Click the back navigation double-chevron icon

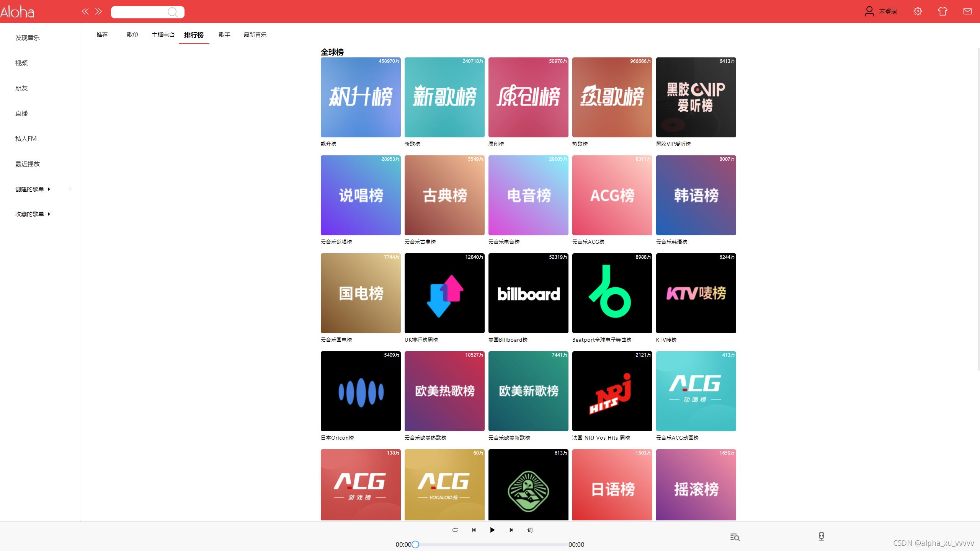click(85, 11)
